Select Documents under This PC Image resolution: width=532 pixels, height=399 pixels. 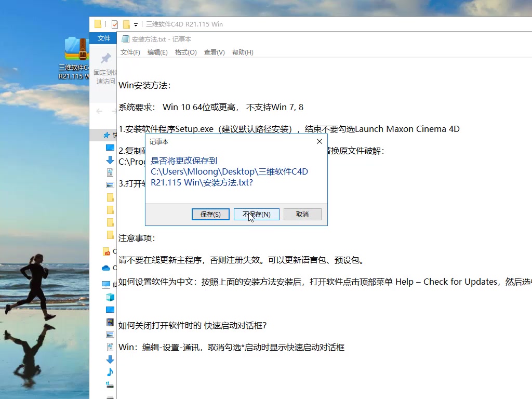(110, 347)
